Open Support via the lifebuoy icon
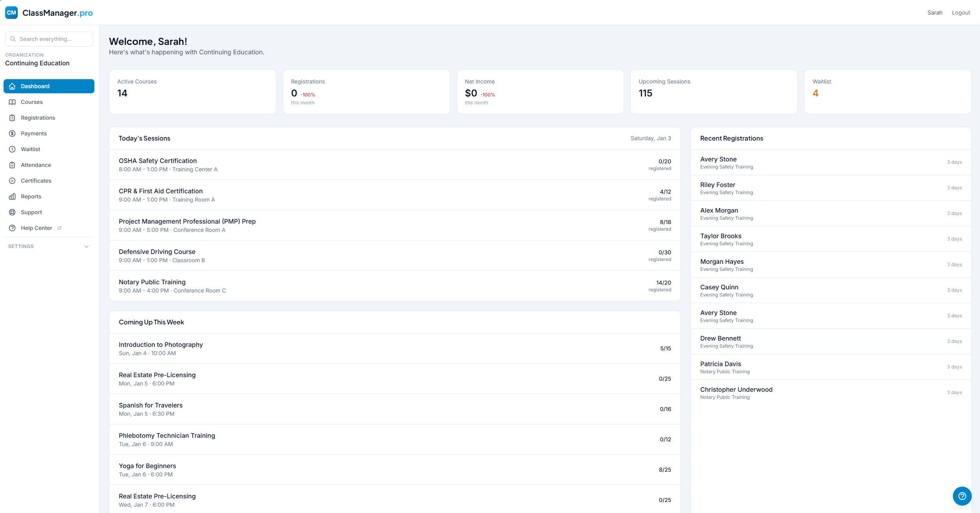Screen dimensions: 980x513 tap(12, 212)
